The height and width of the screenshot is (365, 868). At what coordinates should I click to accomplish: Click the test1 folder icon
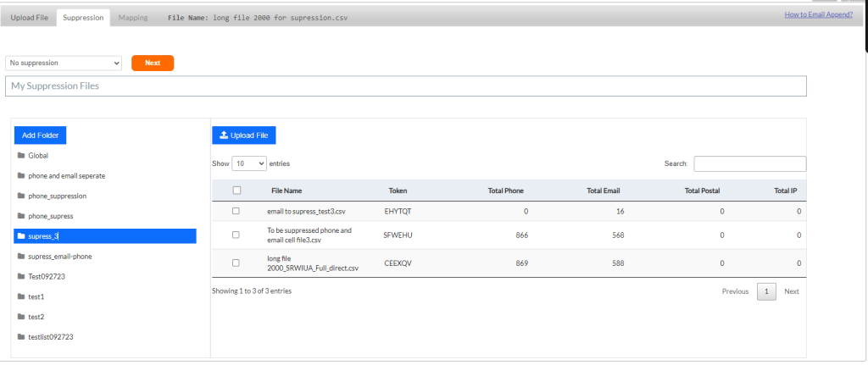[x=20, y=296]
